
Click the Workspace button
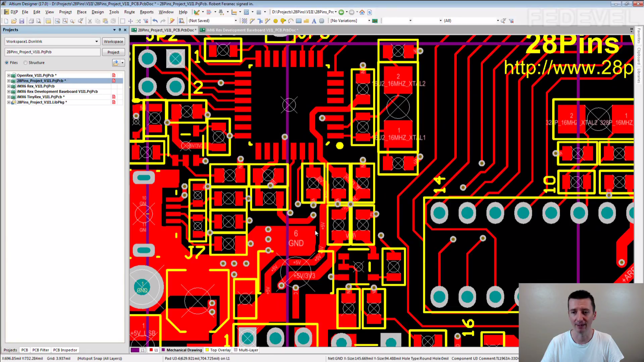(113, 42)
